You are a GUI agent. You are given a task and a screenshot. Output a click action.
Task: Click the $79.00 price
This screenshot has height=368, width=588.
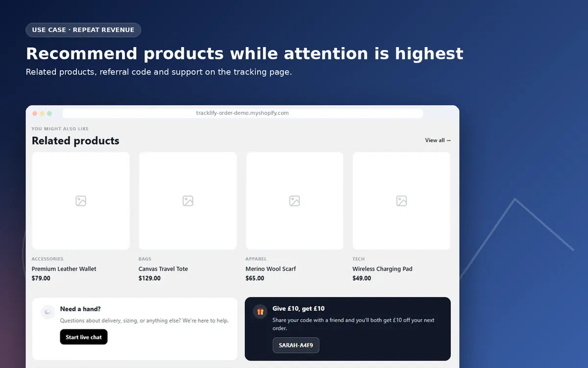pos(41,278)
